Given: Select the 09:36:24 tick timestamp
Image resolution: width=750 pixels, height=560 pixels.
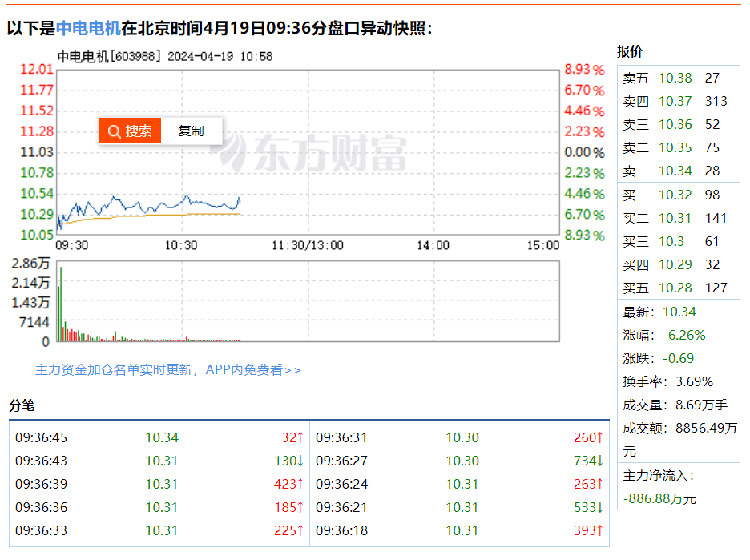Looking at the screenshot, I should click(x=341, y=484).
